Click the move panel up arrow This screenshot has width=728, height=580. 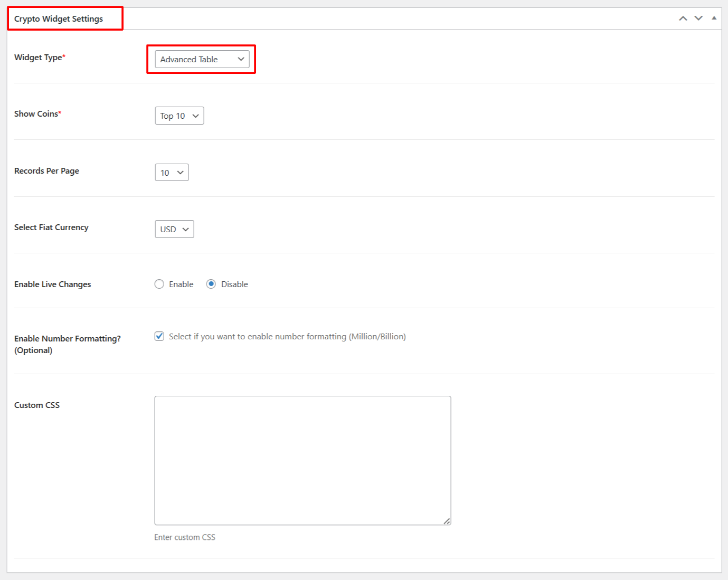click(x=683, y=18)
